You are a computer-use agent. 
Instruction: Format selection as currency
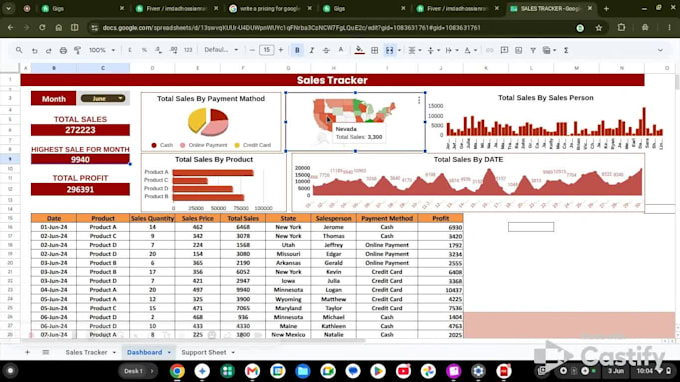[x=130, y=50]
